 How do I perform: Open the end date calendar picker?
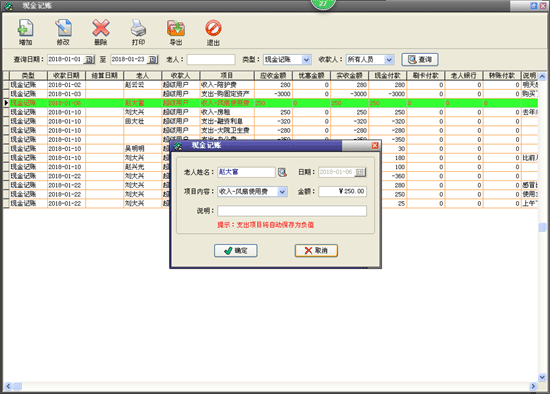click(153, 60)
